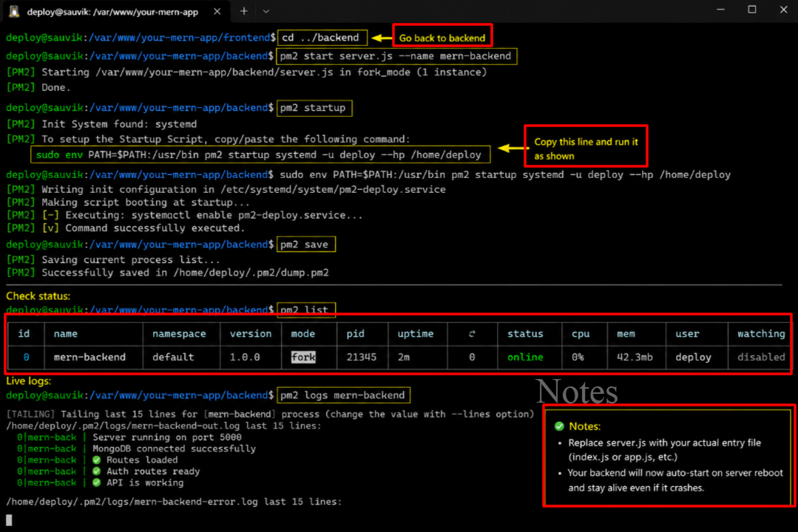The width and height of the screenshot is (798, 532).
Task: Minimize the terminal window
Action: [x=720, y=10]
